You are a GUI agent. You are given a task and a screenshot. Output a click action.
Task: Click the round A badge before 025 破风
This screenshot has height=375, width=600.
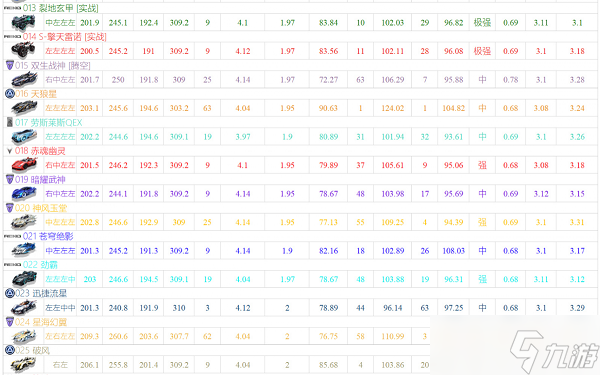click(x=10, y=350)
